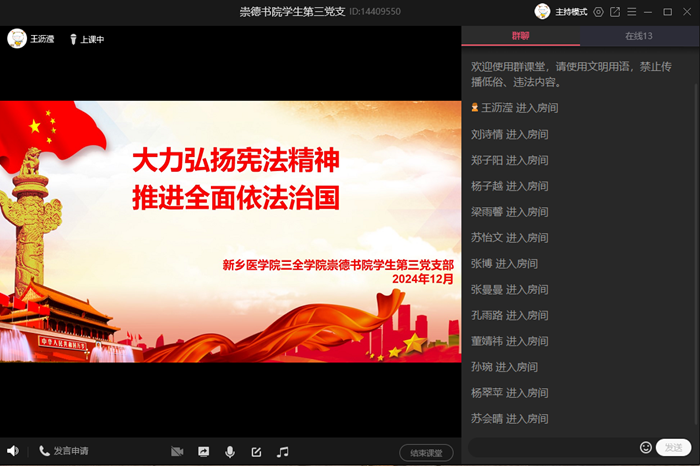700x466 pixels.
Task: Click the 发送 send button
Action: tap(674, 447)
